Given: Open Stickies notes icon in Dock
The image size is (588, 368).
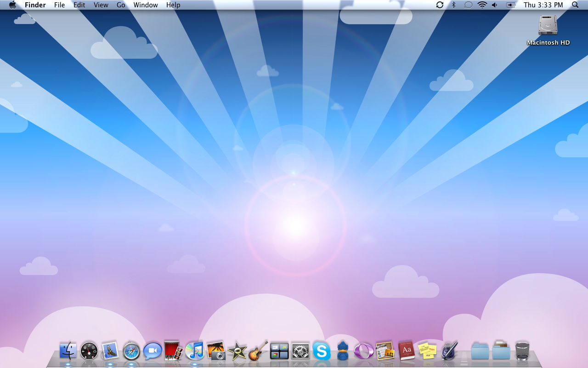Looking at the screenshot, I should [x=427, y=351].
